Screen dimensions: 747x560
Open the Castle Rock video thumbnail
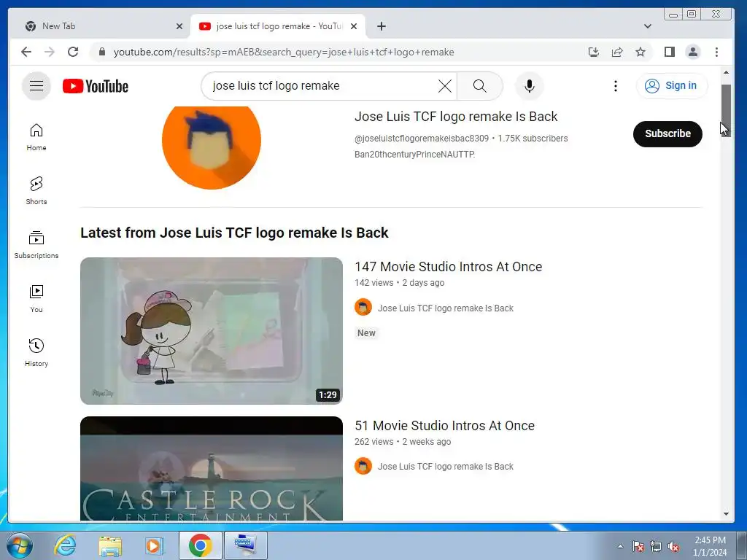(212, 469)
